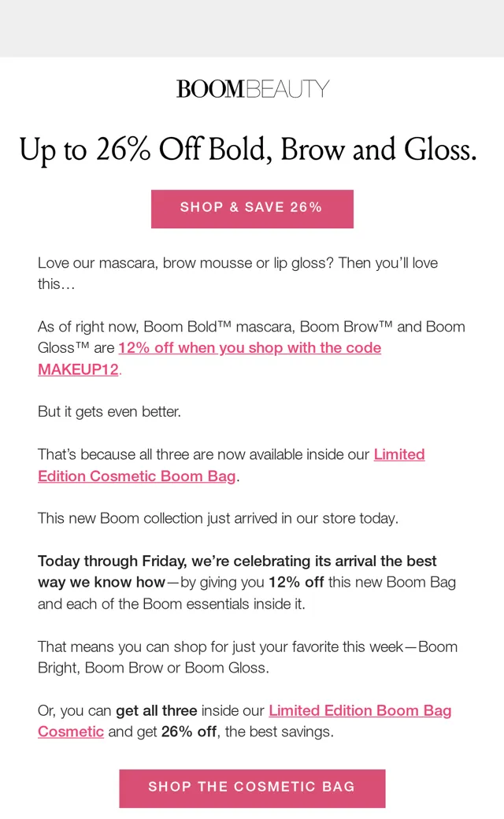The image size is (504, 819).
Task: Click the bold 'get all three' text
Action: tap(156, 711)
